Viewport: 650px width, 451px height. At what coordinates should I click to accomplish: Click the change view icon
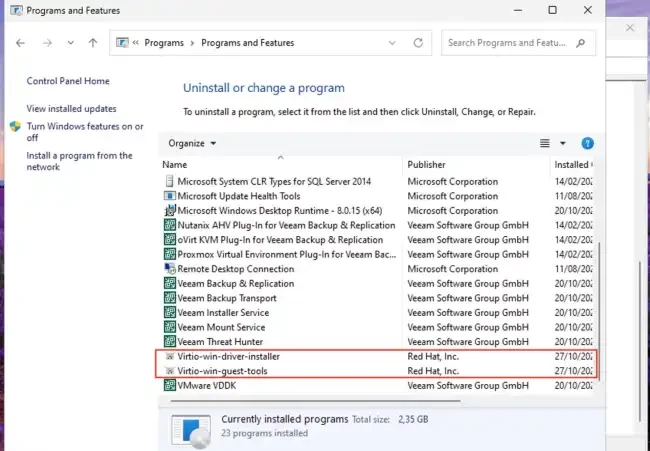click(545, 143)
